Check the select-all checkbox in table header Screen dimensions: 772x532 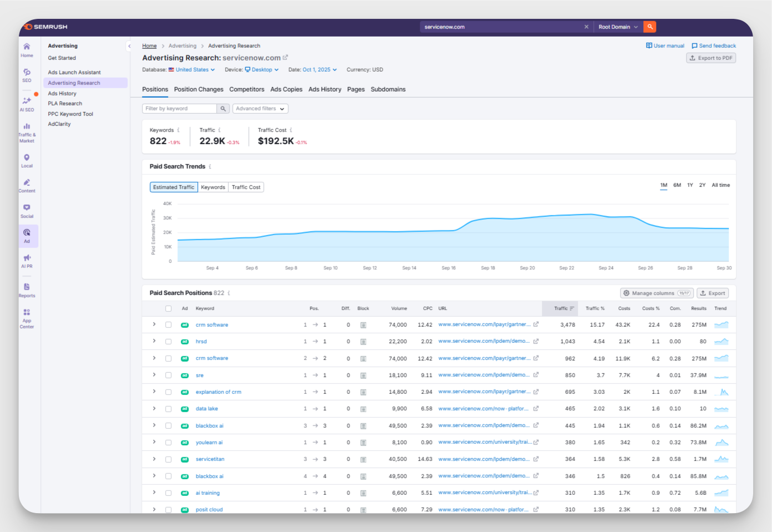pos(168,308)
